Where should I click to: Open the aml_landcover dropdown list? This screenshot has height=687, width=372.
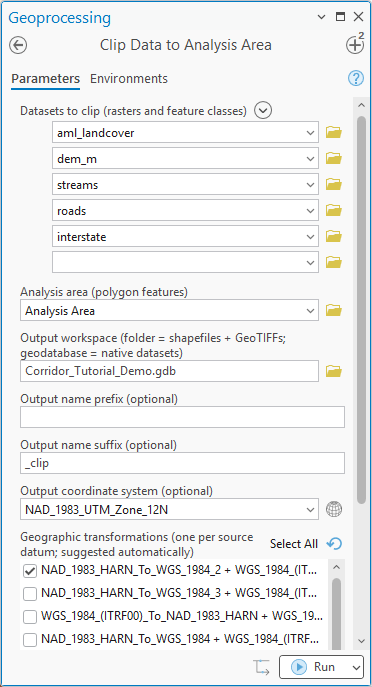[311, 132]
